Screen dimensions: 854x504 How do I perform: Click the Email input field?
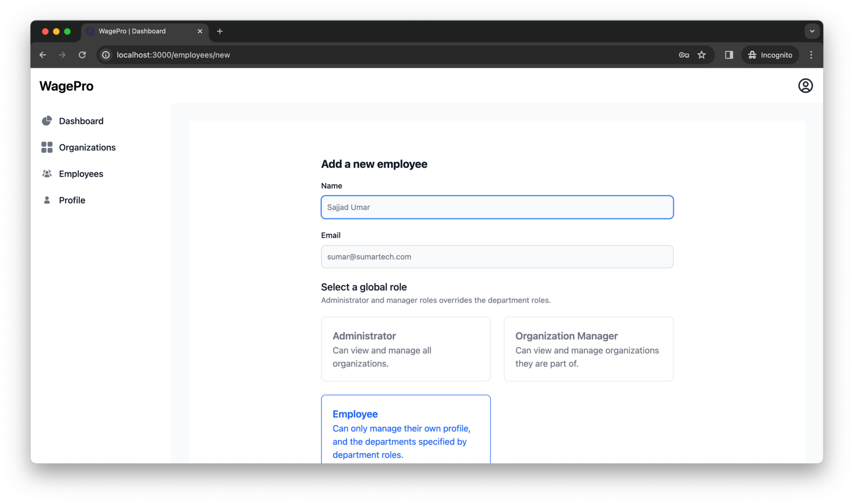coord(497,256)
